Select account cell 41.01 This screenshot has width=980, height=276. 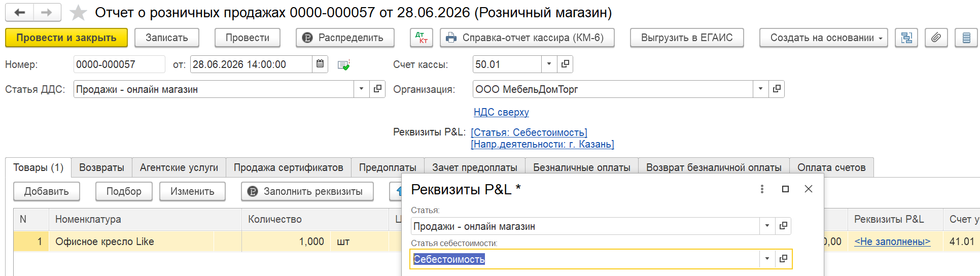point(961,241)
